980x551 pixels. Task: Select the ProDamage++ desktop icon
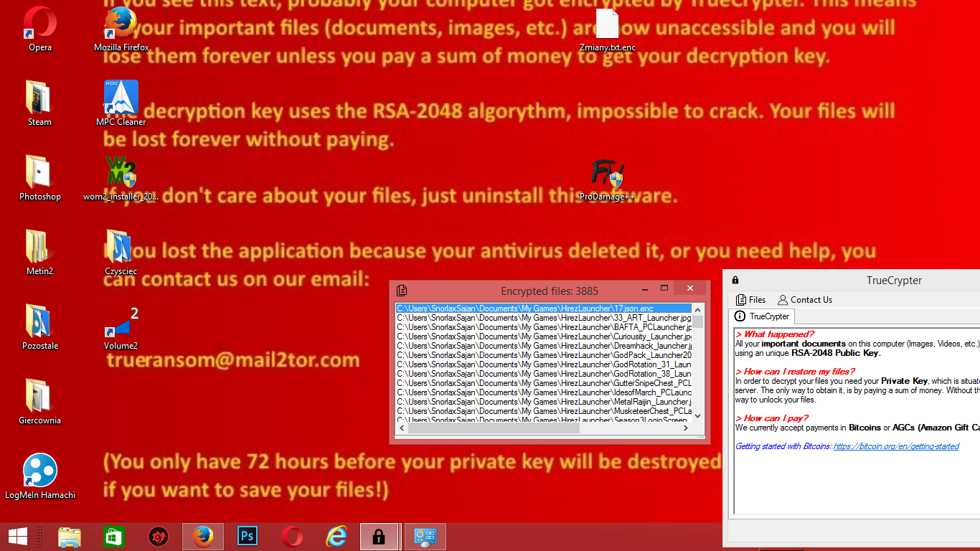coord(607,178)
